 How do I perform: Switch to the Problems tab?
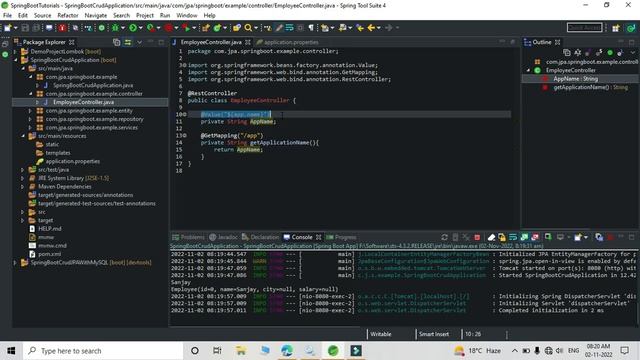(x=188, y=237)
